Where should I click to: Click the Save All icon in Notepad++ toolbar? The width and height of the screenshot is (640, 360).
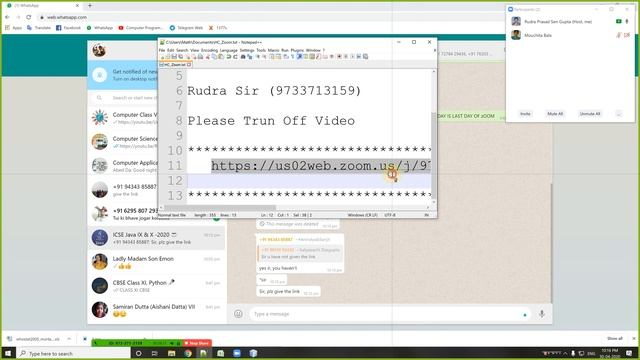click(181, 57)
